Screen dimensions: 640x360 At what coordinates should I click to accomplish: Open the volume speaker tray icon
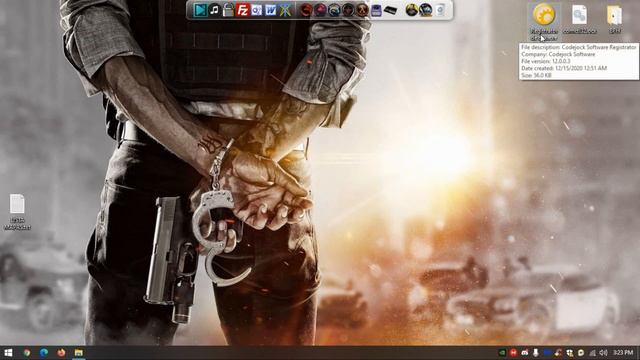point(604,353)
